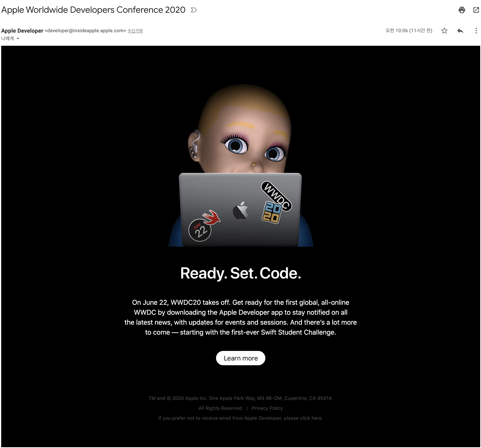Viewport: 481px width, 448px height.
Task: Click the Ready. Set. Code. headline
Action: tap(240, 273)
